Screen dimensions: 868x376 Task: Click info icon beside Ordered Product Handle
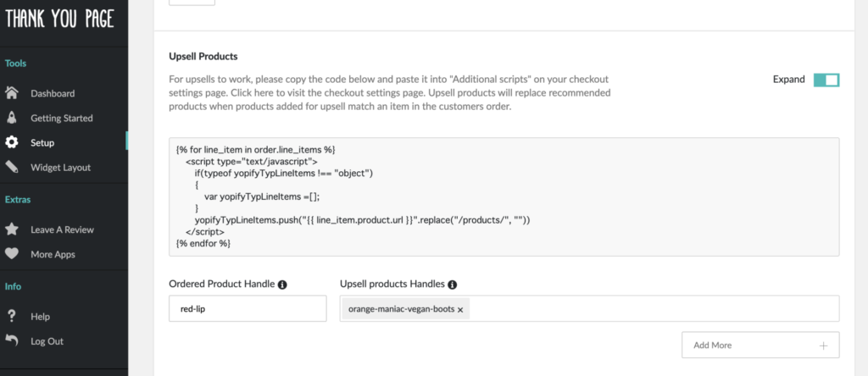click(x=282, y=285)
